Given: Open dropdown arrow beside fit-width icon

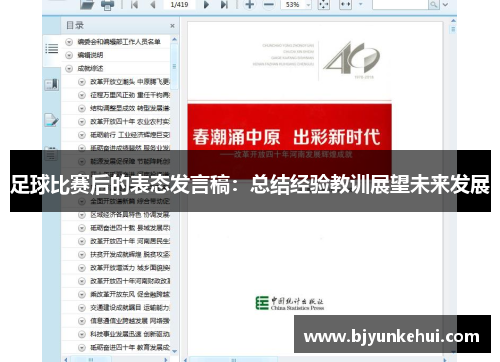Looking at the screenshot, I should [x=360, y=5].
